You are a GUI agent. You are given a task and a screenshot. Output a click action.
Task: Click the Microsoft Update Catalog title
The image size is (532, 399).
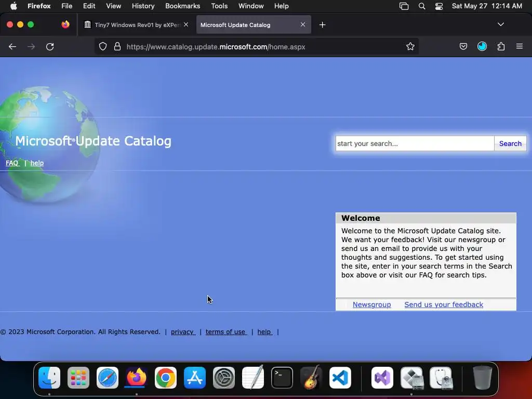pyautogui.click(x=94, y=141)
